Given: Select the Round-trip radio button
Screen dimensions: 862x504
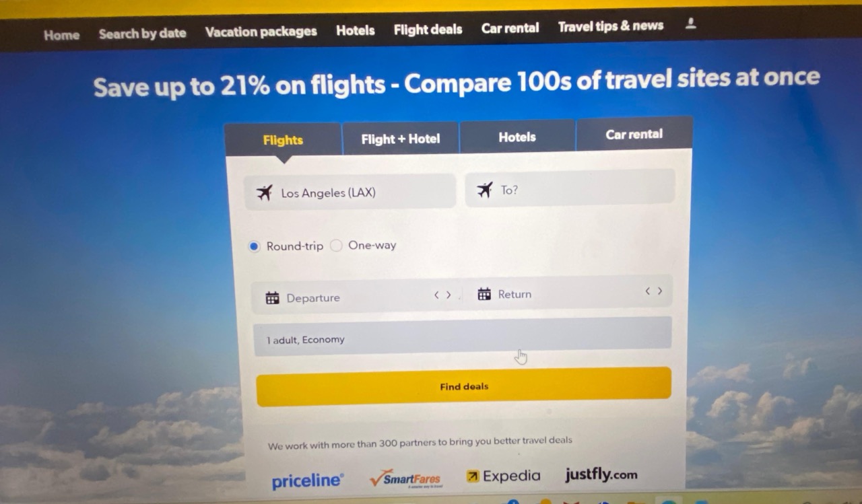Looking at the screenshot, I should [x=254, y=246].
